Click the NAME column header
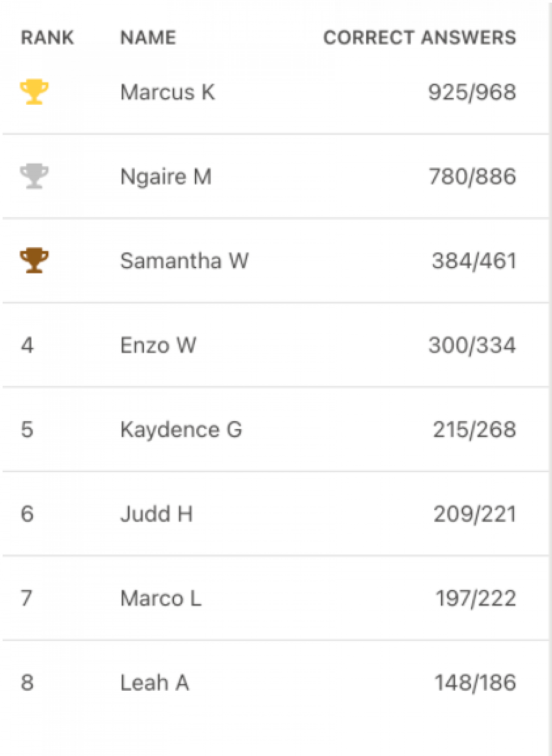This screenshot has width=552, height=756. click(x=148, y=37)
